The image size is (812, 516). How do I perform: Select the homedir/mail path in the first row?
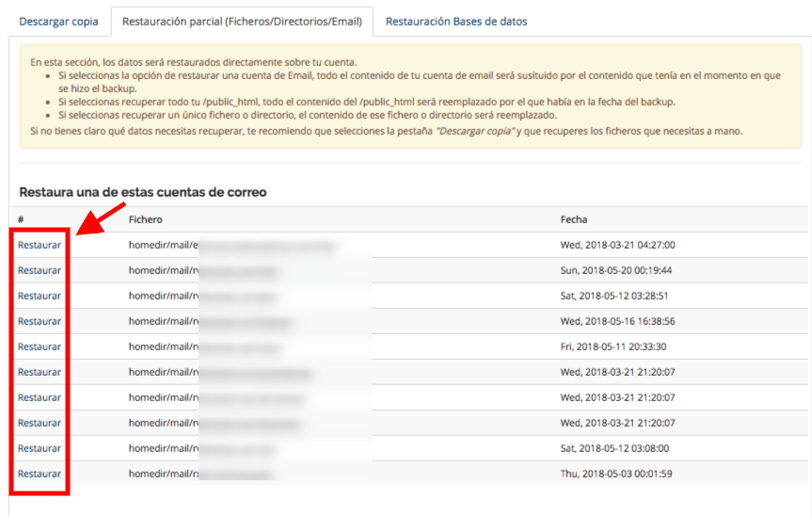pyautogui.click(x=162, y=245)
